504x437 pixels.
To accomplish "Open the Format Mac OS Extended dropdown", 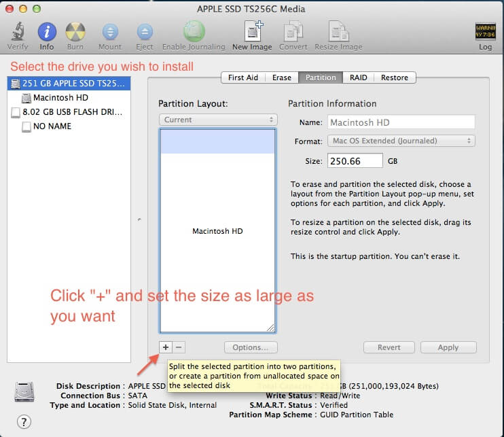I will click(401, 141).
